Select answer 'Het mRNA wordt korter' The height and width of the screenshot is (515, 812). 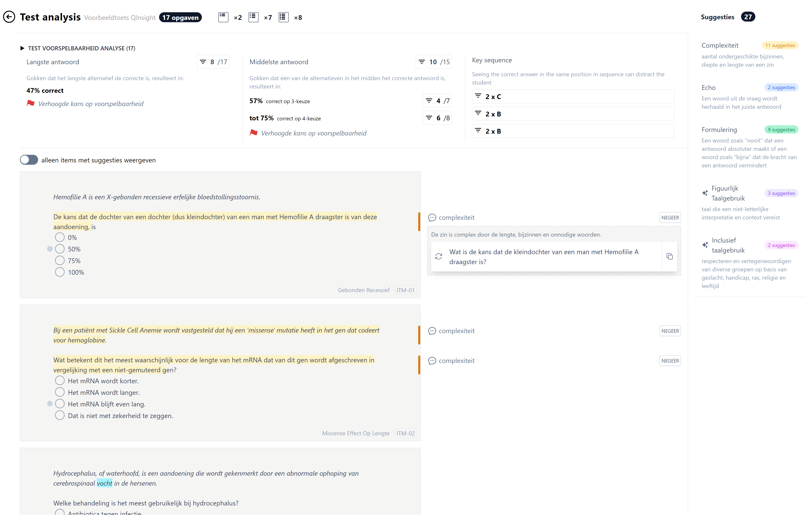click(60, 380)
